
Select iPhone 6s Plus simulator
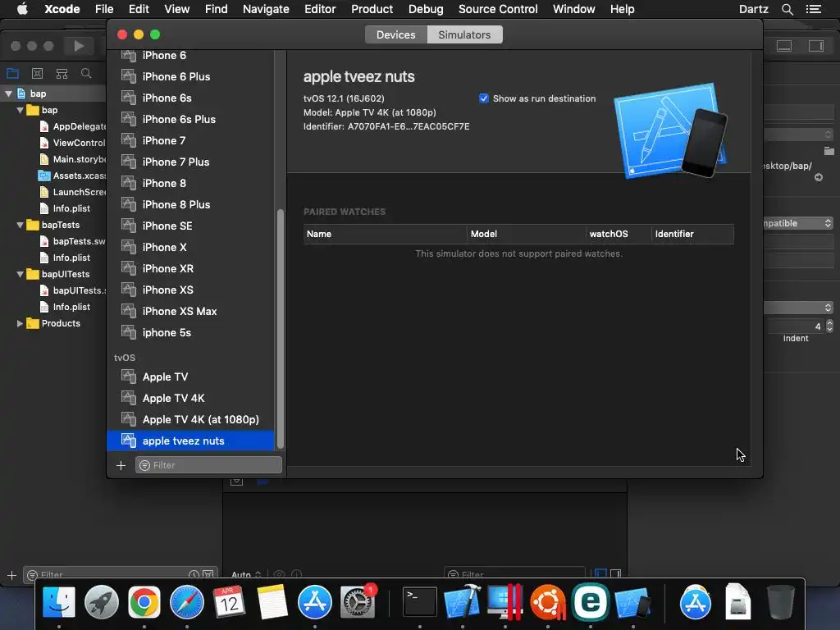(190, 120)
